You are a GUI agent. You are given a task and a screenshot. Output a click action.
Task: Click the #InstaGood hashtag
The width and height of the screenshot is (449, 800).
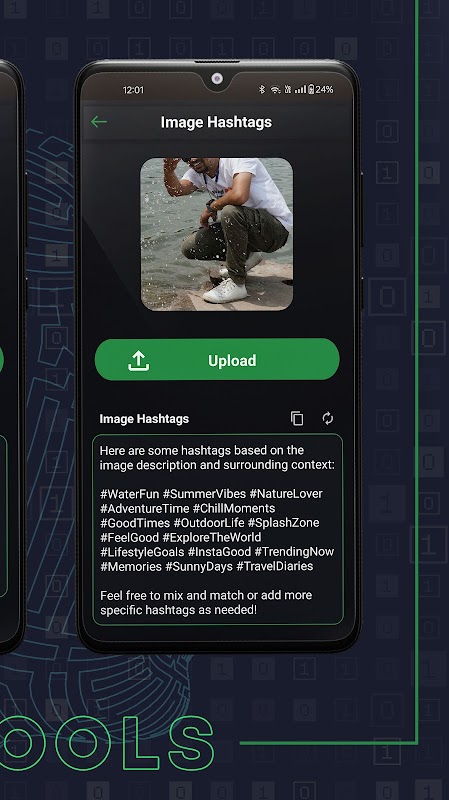(219, 552)
